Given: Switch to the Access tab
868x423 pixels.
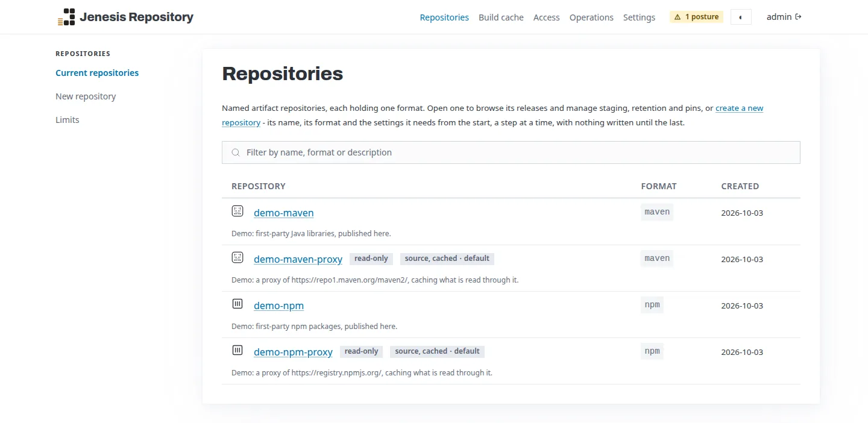Looking at the screenshot, I should [x=547, y=17].
